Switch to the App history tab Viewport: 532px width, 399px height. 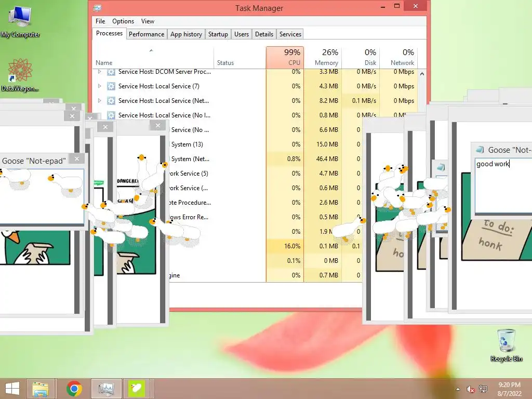pos(186,34)
